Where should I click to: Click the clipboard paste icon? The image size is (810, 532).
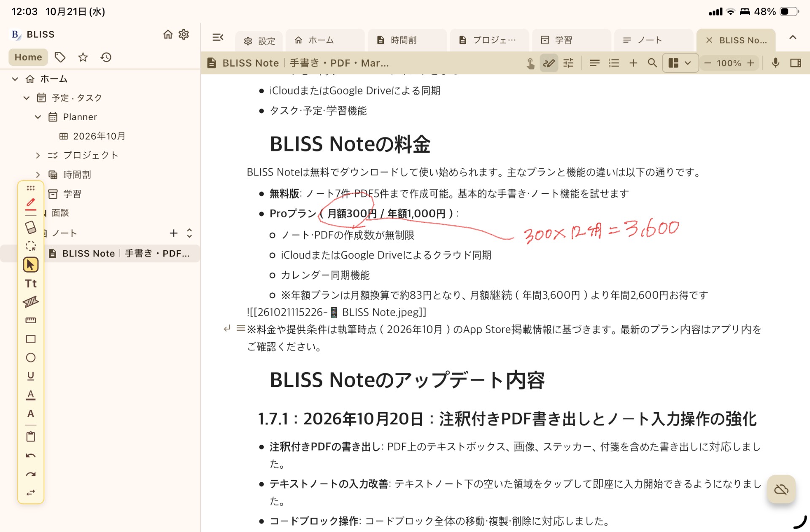30,437
